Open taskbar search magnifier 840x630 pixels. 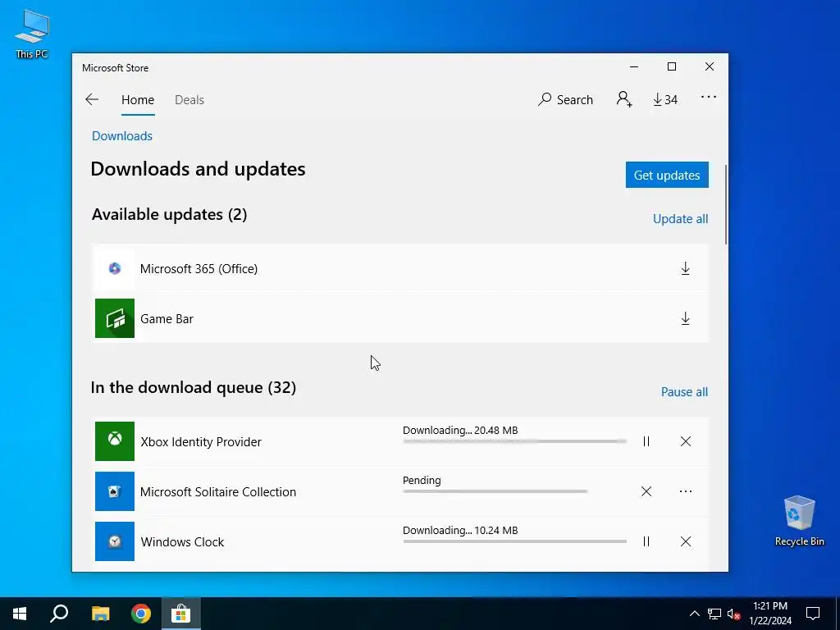point(59,614)
